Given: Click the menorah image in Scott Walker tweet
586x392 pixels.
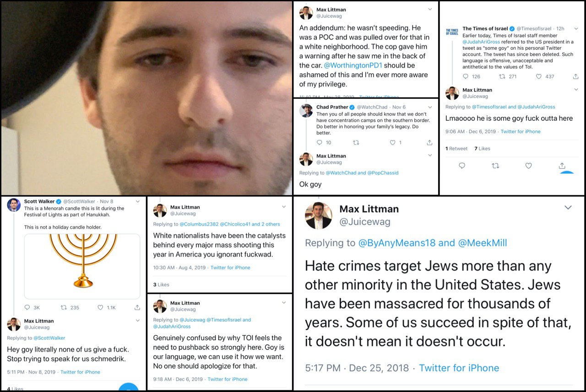Looking at the screenshot, I should pos(82,266).
